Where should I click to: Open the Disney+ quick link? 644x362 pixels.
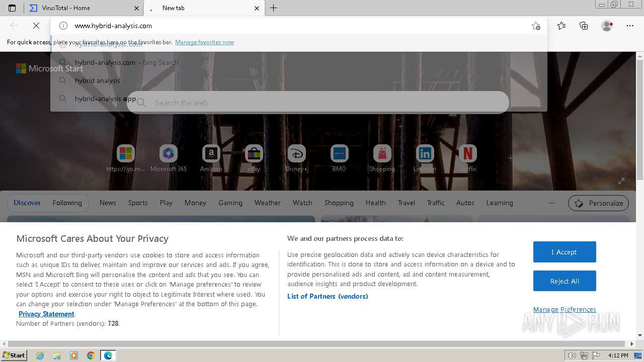[x=297, y=158]
